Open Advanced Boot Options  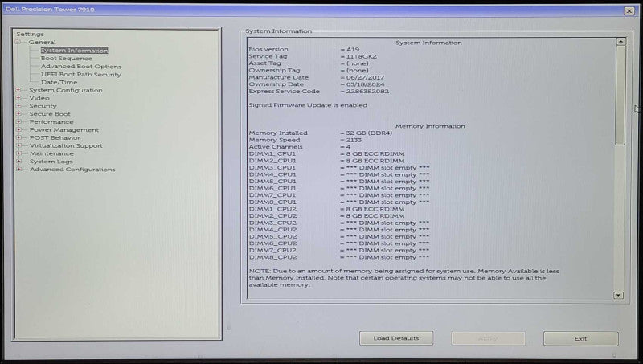[x=81, y=67]
